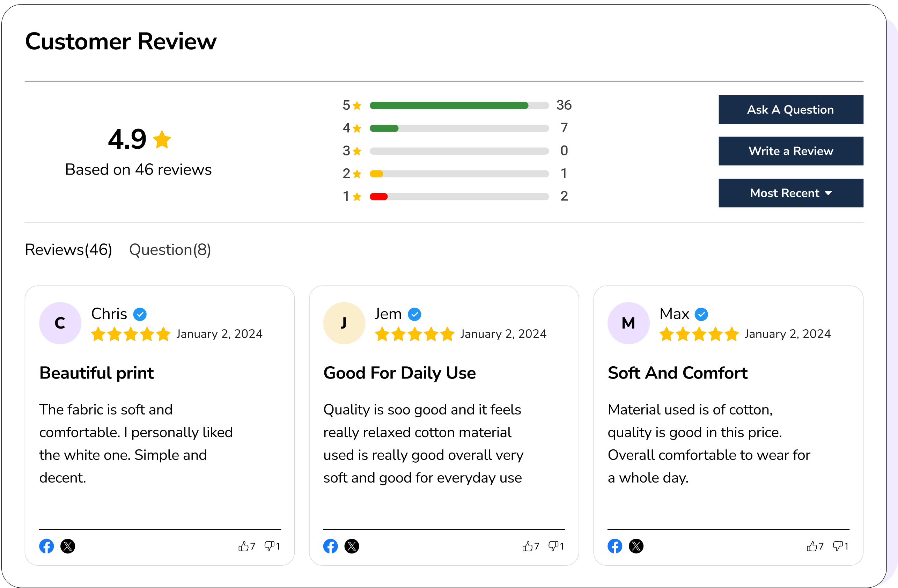Click the "5" star row label
The width and height of the screenshot is (898, 588).
346,105
